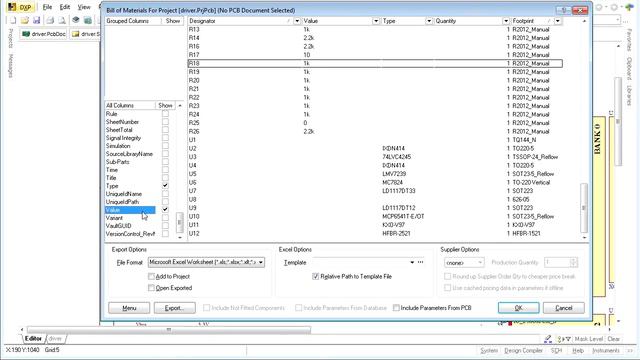Image resolution: width=640 pixels, height=360 pixels.
Task: Click the All Columns list scrollbar thumb
Action: (x=179, y=222)
